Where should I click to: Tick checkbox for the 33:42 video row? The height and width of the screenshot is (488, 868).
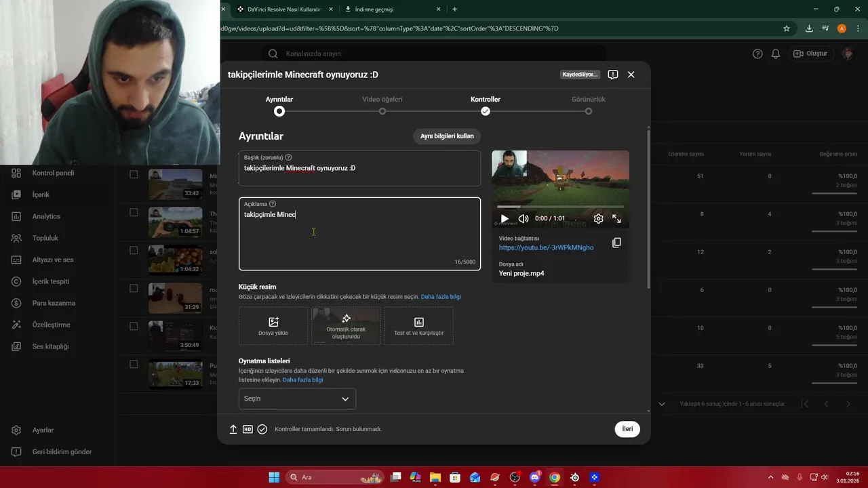point(134,174)
